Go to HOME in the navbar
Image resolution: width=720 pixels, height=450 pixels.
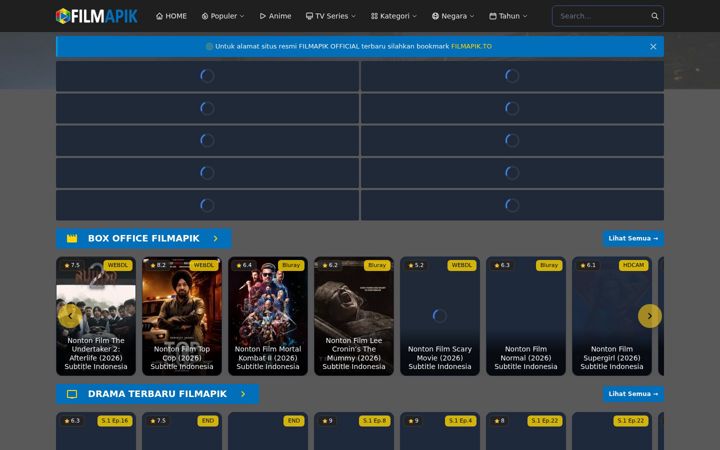[171, 16]
